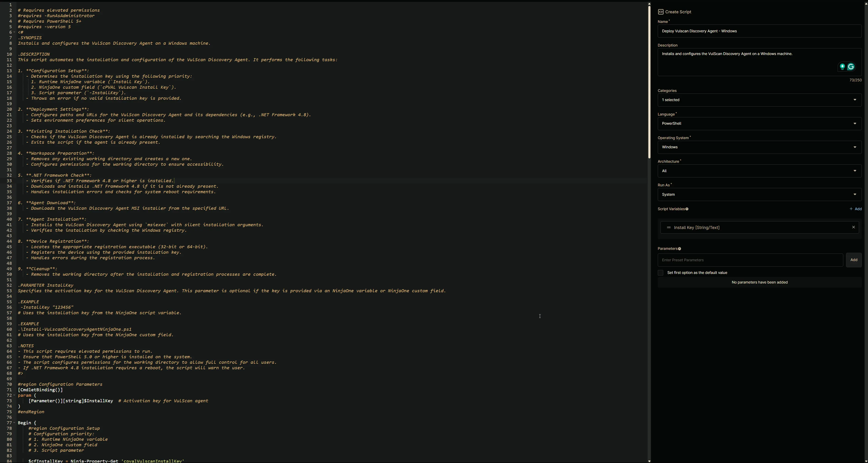This screenshot has height=463, width=868.
Task: Click '.PARAMETER InstallKey' line
Action: (x=46, y=285)
